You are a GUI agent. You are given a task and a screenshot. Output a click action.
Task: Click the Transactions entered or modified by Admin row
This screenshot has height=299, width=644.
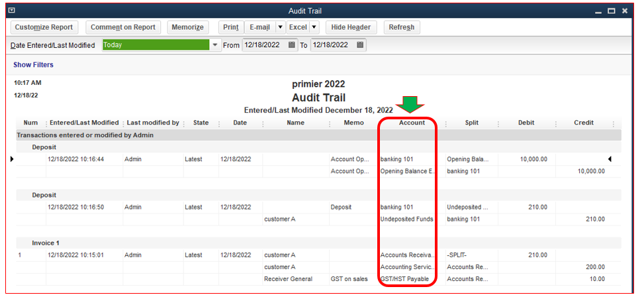coord(318,135)
